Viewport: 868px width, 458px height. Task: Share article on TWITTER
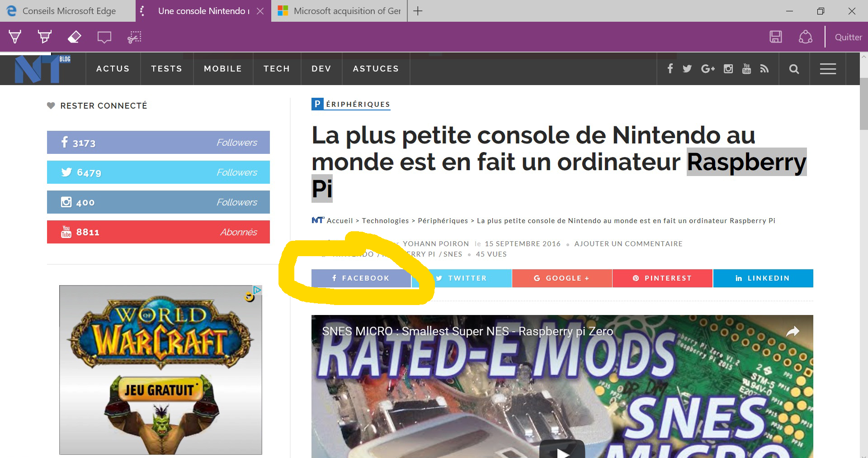tap(462, 278)
